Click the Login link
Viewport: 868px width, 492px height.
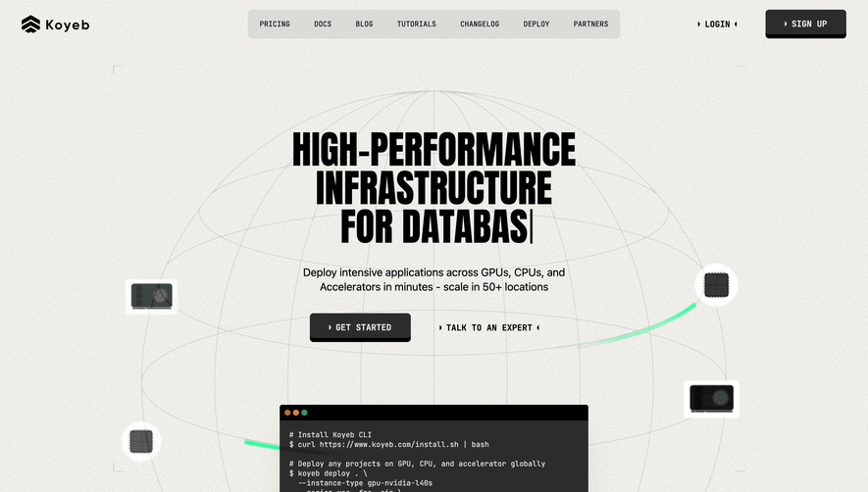tap(717, 24)
